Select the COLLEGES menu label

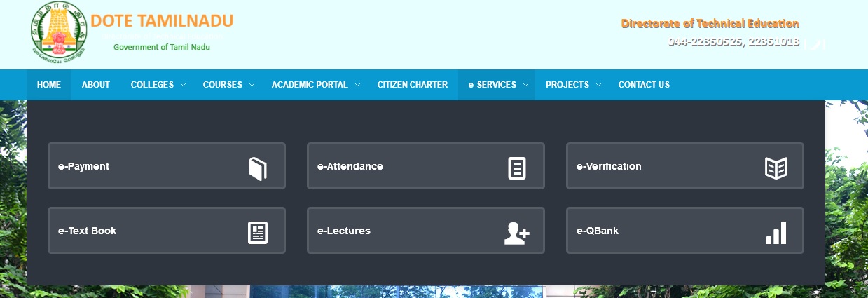click(x=152, y=85)
